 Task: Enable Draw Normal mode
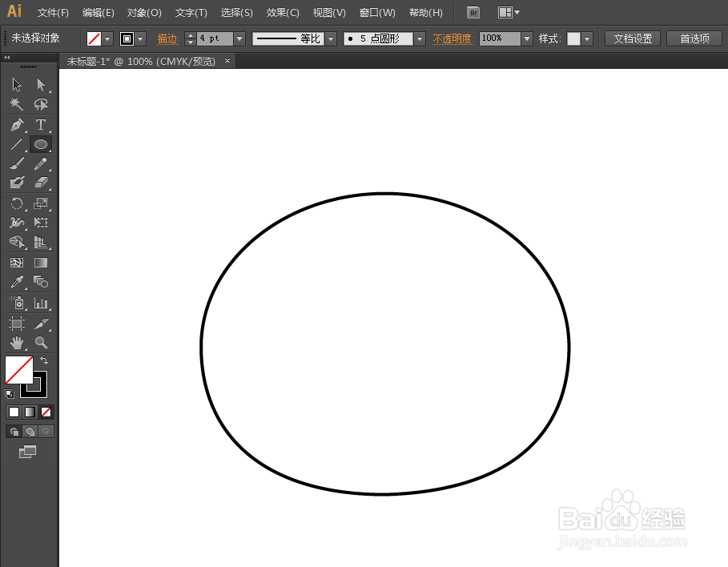(14, 432)
